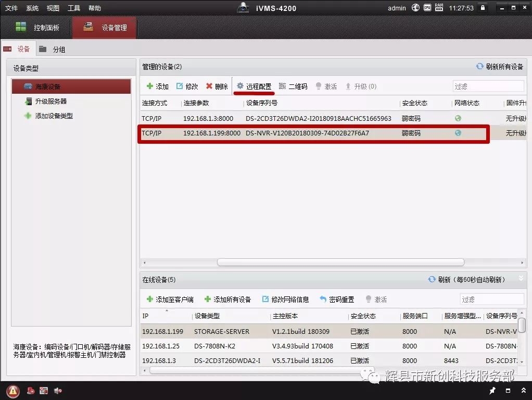Click the event picture icon in bottom bar
The height and width of the screenshot is (400, 532).
(44, 391)
